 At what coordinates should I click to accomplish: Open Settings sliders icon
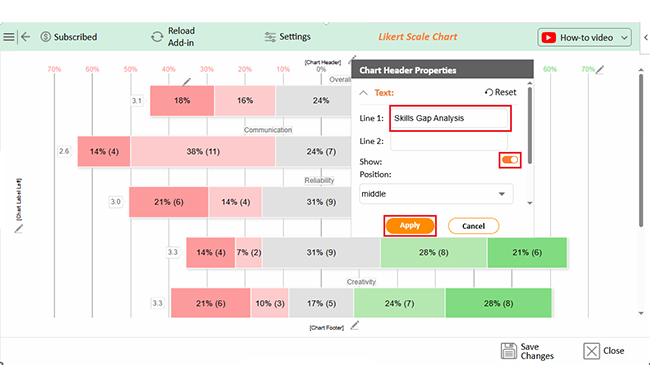(270, 37)
